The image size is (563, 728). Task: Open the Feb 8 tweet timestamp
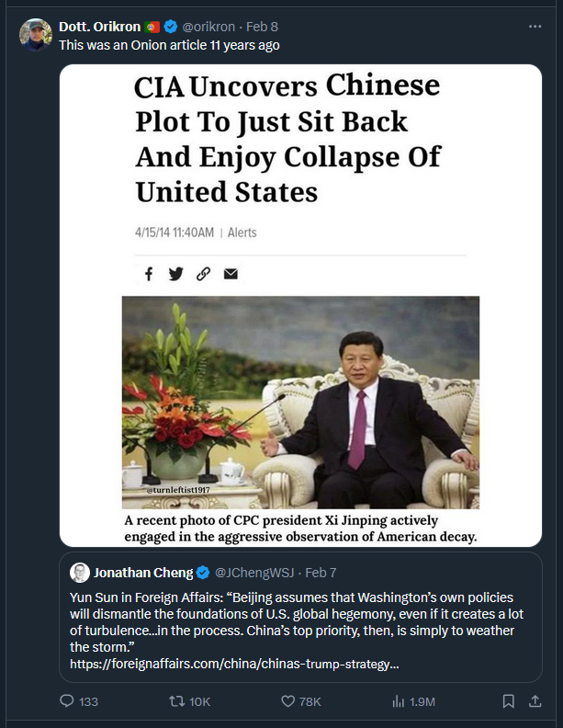click(x=262, y=27)
